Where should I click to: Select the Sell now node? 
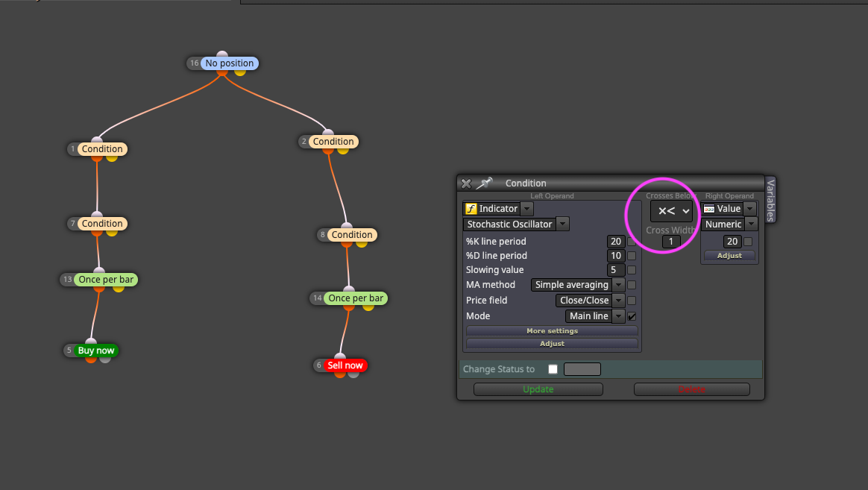(x=345, y=365)
